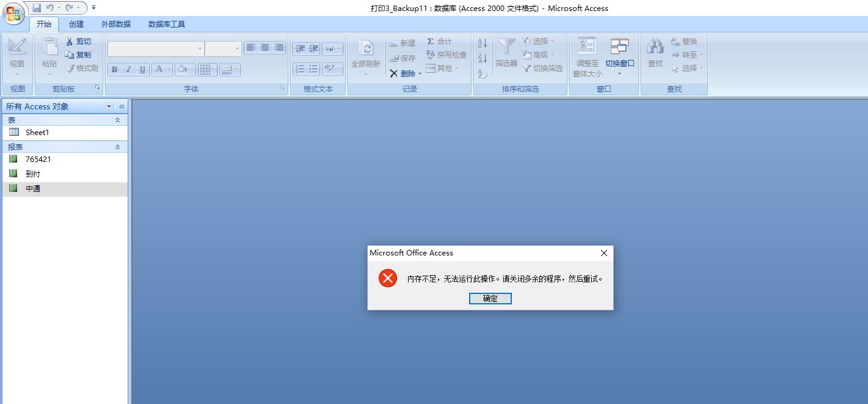Select the Sheet1 table item
The width and height of the screenshot is (868, 404).
(65, 132)
